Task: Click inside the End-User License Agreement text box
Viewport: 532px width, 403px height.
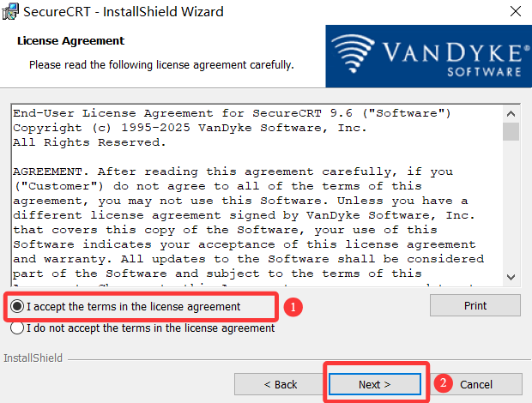Action: [x=257, y=195]
